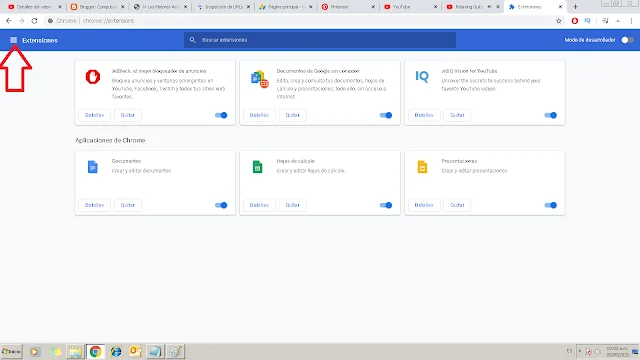
Task: Launch Windows Media Player from taskbar
Action: [x=35, y=351]
